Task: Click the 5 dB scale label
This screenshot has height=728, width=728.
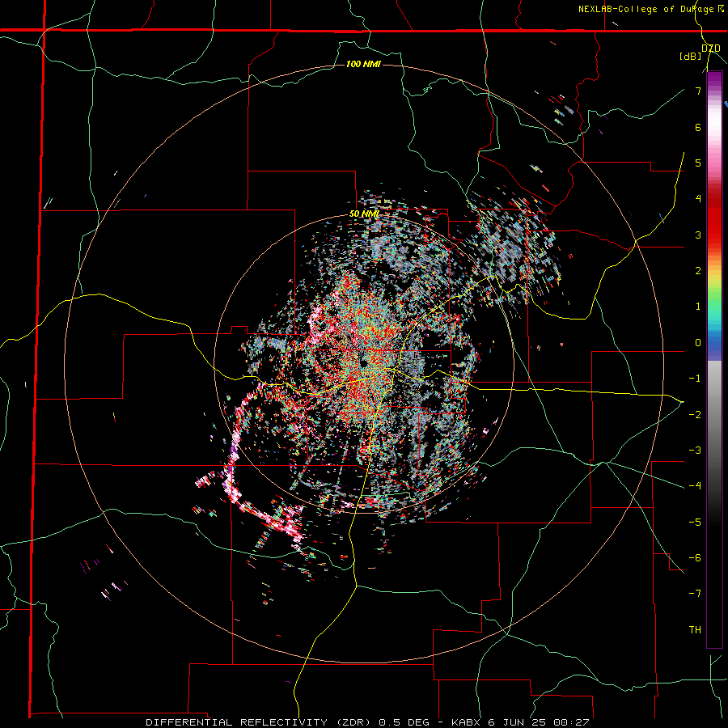Action: tap(698, 163)
